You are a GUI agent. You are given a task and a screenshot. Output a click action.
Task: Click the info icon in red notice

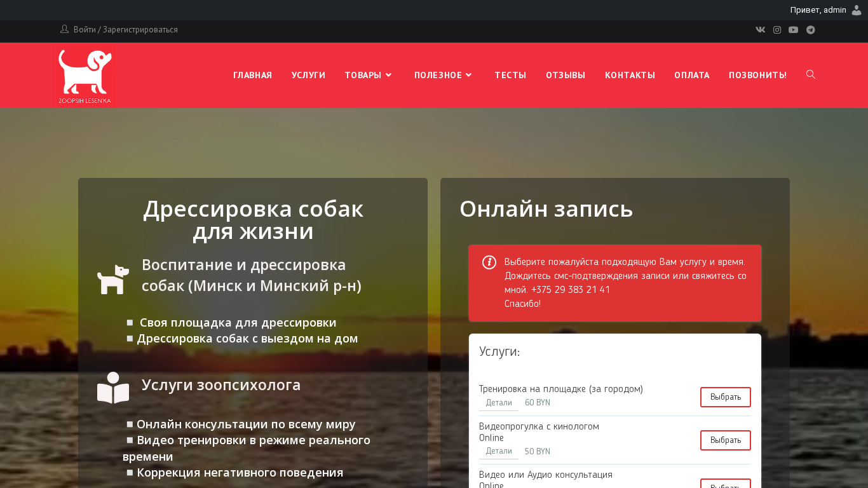pos(489,262)
